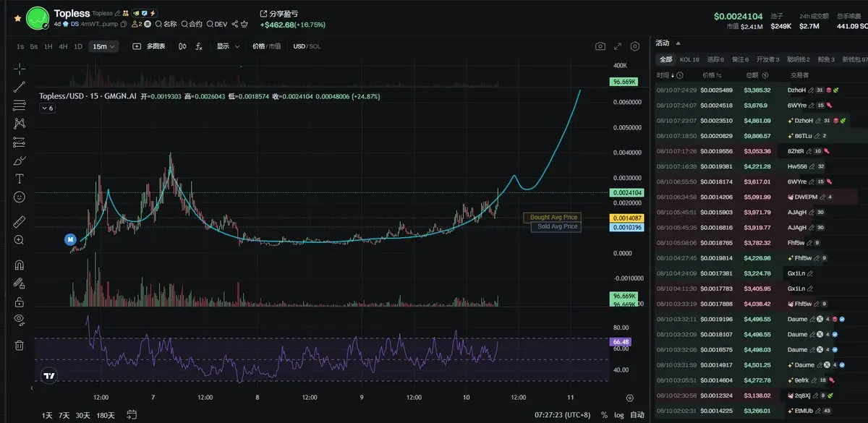The height and width of the screenshot is (423, 868).
Task: Click the TradingView logo
Action: [49, 376]
